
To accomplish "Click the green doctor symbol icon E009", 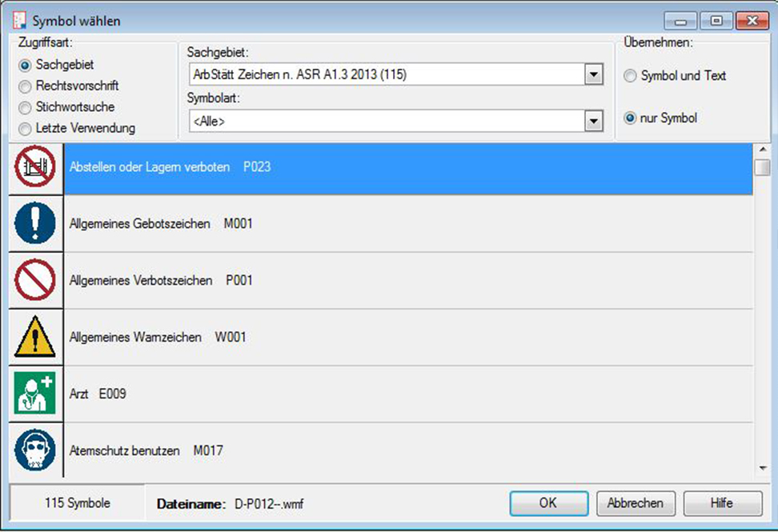I will pos(35,394).
